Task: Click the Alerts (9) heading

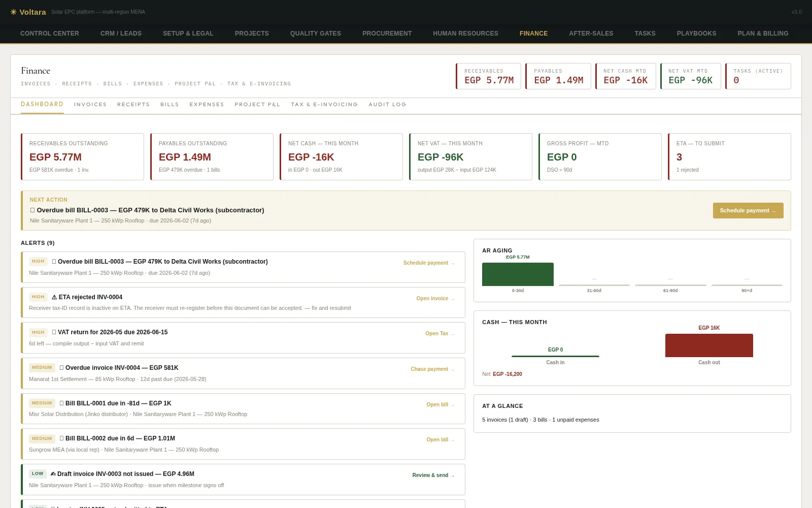Action: pyautogui.click(x=38, y=243)
